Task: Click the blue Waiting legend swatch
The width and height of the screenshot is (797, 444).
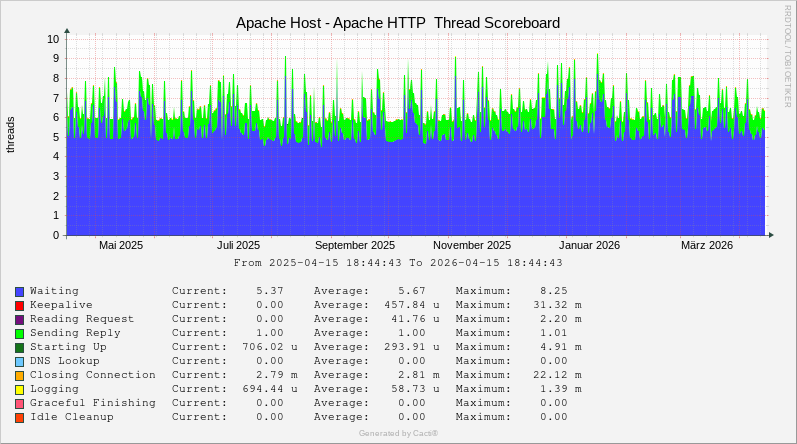Action: pos(19,291)
